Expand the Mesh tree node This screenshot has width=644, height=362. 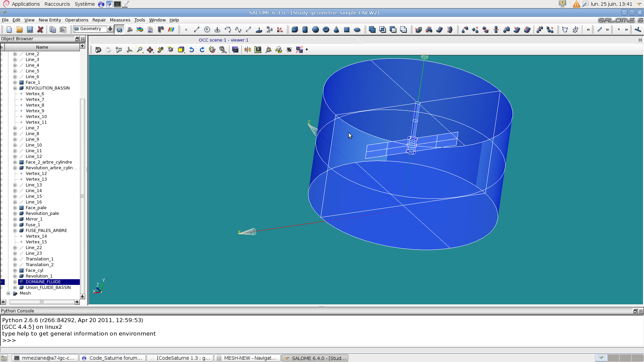[8, 293]
